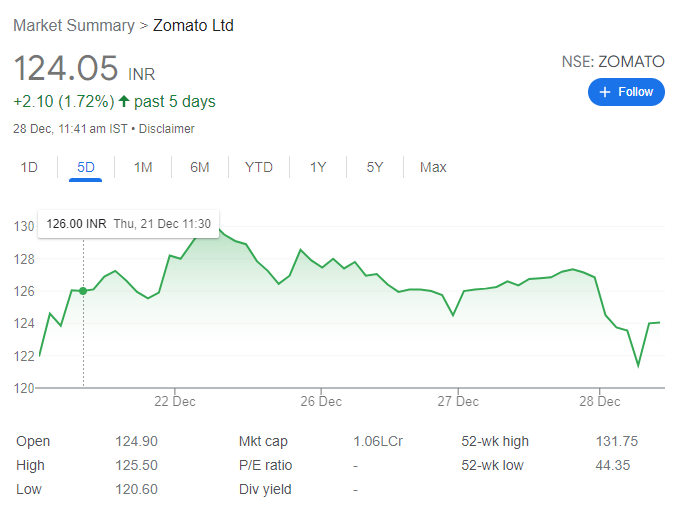The height and width of the screenshot is (513, 688).
Task: Click the 130 y-axis label
Action: click(24, 226)
